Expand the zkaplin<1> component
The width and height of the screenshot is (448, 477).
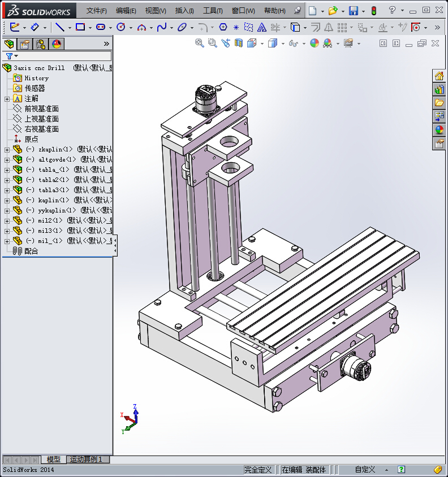(x=7, y=150)
